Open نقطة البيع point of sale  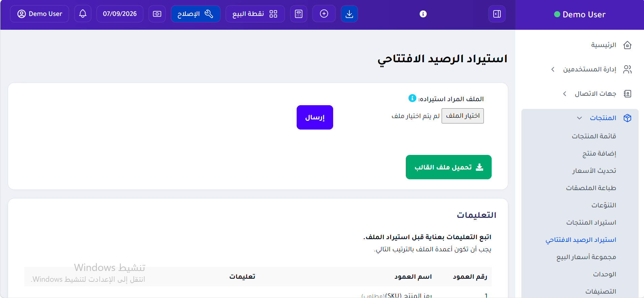(x=255, y=14)
